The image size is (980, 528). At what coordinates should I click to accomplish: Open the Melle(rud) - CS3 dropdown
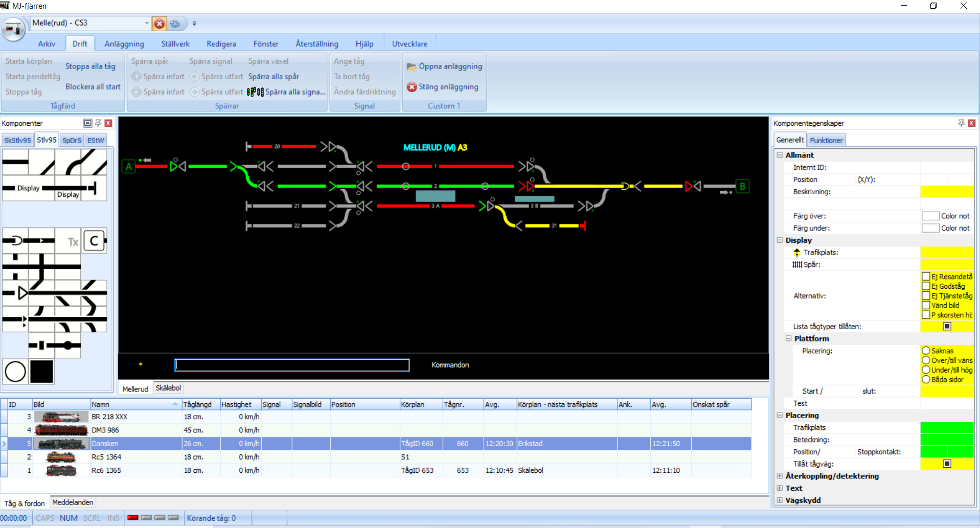pyautogui.click(x=147, y=23)
